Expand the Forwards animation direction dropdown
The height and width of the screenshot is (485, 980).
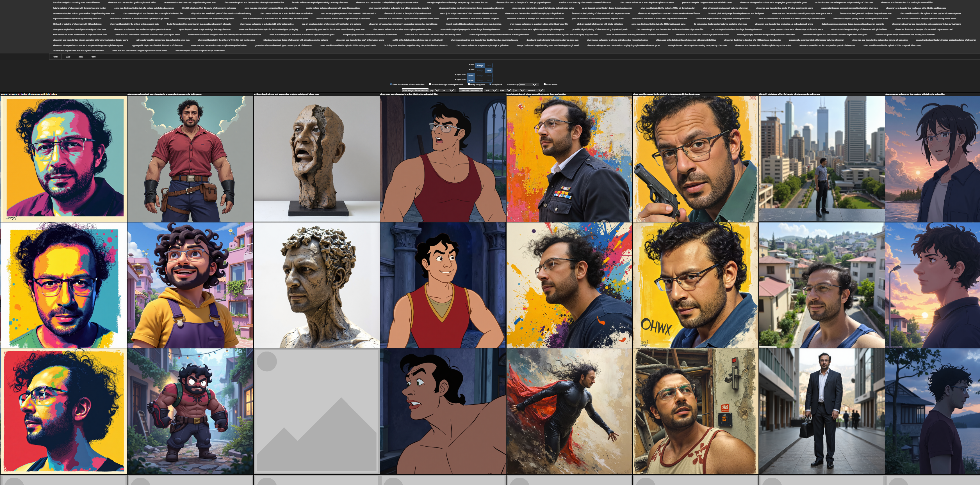[x=536, y=90]
